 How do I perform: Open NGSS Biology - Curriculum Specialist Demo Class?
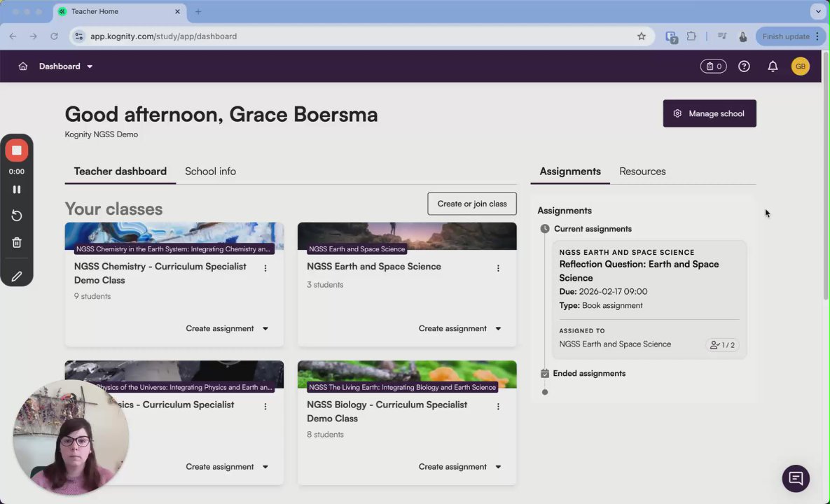pos(387,411)
